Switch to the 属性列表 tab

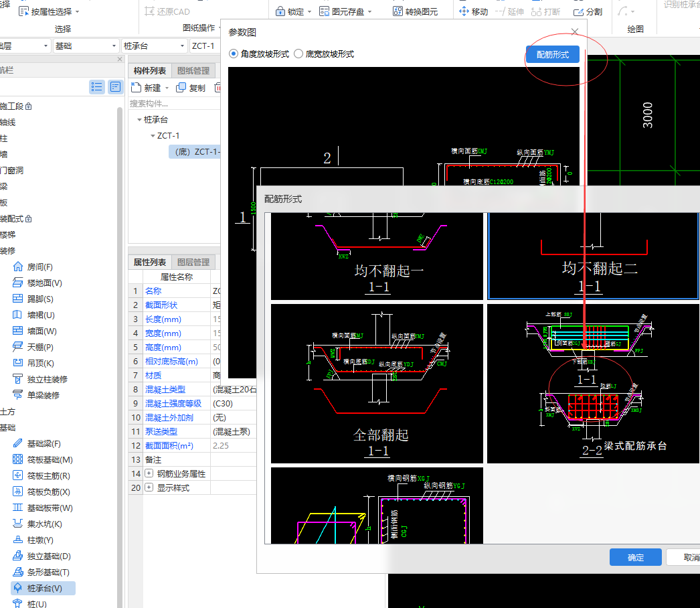[x=149, y=262]
